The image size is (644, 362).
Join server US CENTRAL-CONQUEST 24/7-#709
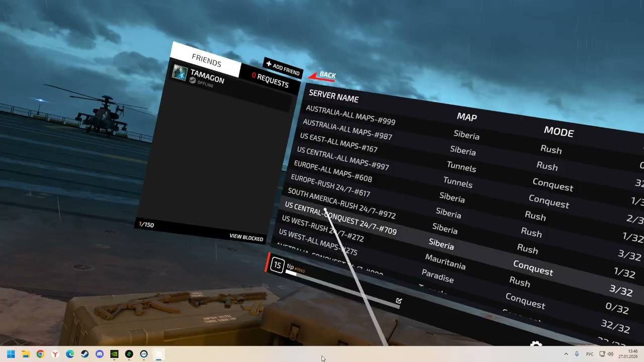pos(341,219)
